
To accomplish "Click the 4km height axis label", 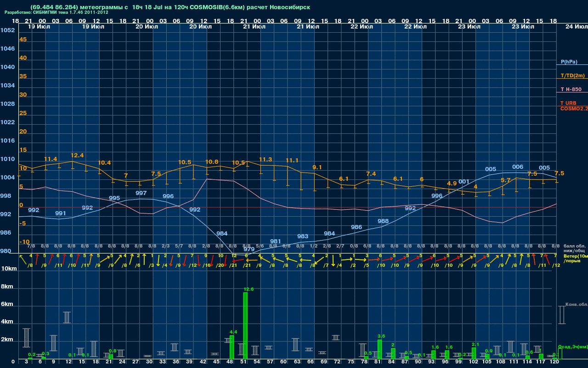I will 7,322.
